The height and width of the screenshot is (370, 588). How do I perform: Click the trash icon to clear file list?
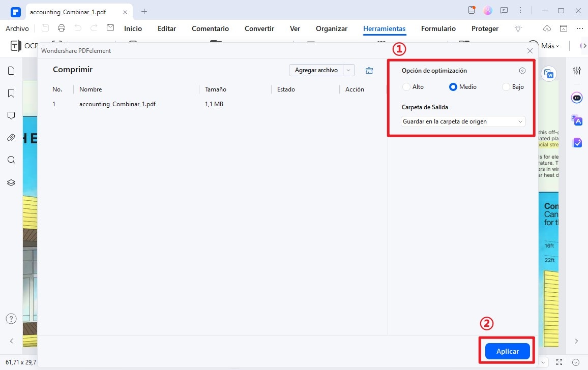click(x=369, y=70)
